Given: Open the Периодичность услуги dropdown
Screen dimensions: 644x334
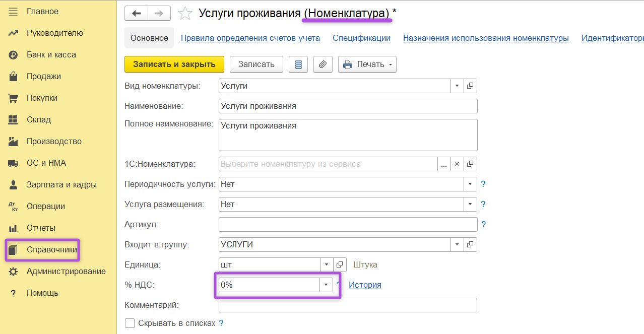Looking at the screenshot, I should point(470,184).
